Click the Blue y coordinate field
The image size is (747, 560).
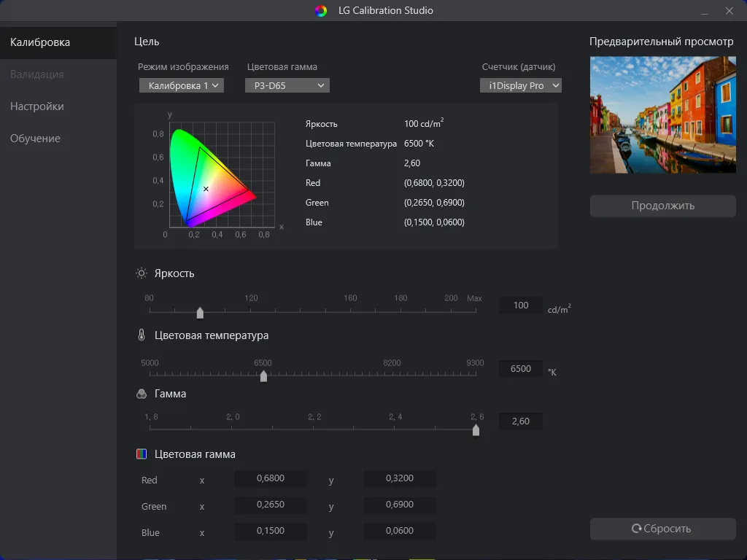point(399,532)
